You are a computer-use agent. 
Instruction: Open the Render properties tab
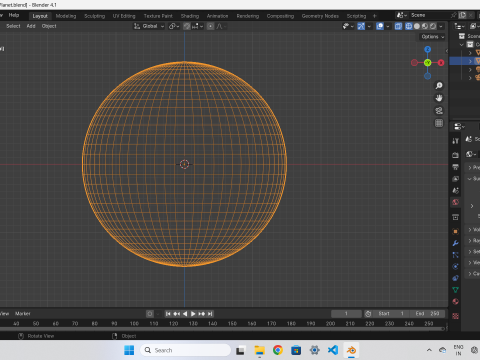455,155
